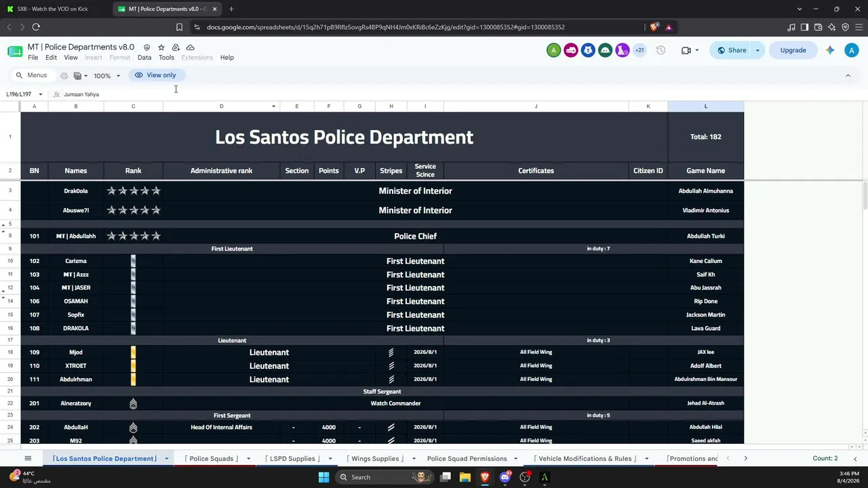Select the Los Santos Police Department title cell
868x488 pixels.
[x=344, y=137]
